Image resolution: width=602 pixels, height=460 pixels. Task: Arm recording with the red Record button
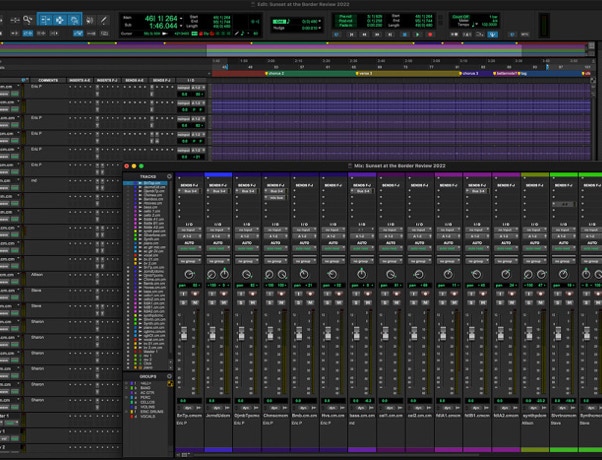coord(430,34)
